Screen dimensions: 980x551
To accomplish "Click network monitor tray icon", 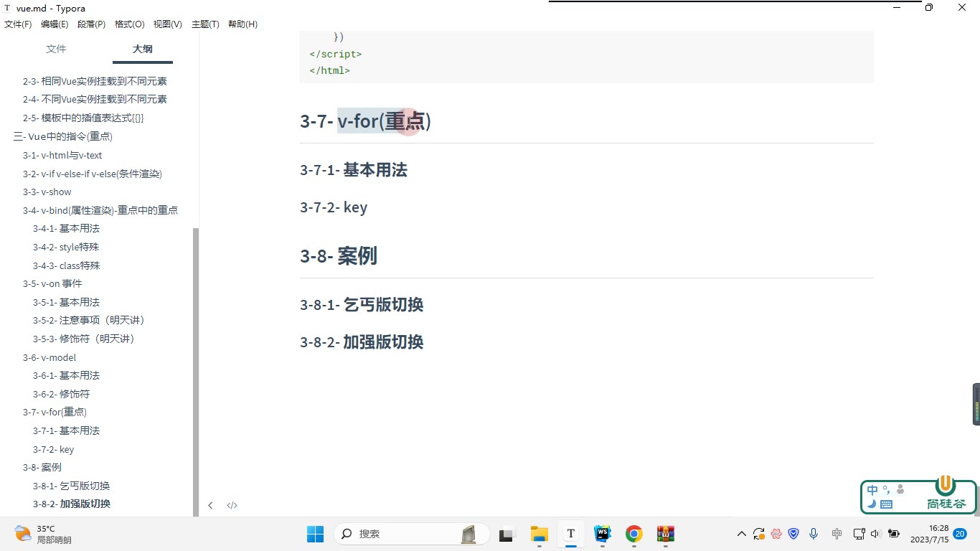I will tap(858, 534).
